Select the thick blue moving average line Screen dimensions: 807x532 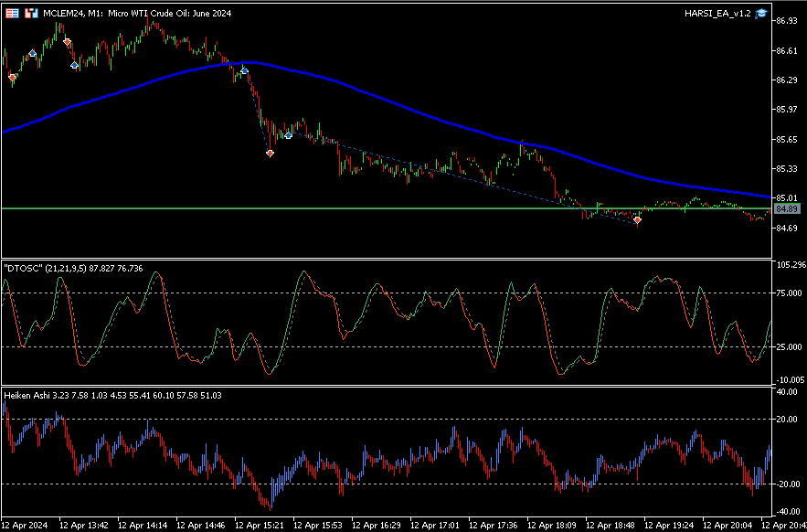(386, 100)
